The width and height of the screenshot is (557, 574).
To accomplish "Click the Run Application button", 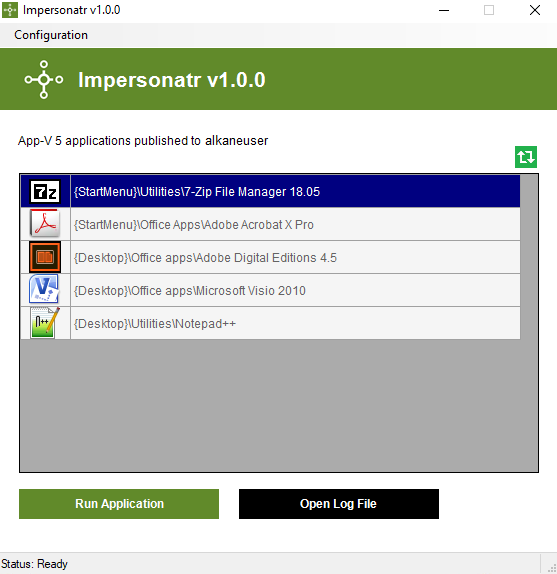I will tap(119, 504).
